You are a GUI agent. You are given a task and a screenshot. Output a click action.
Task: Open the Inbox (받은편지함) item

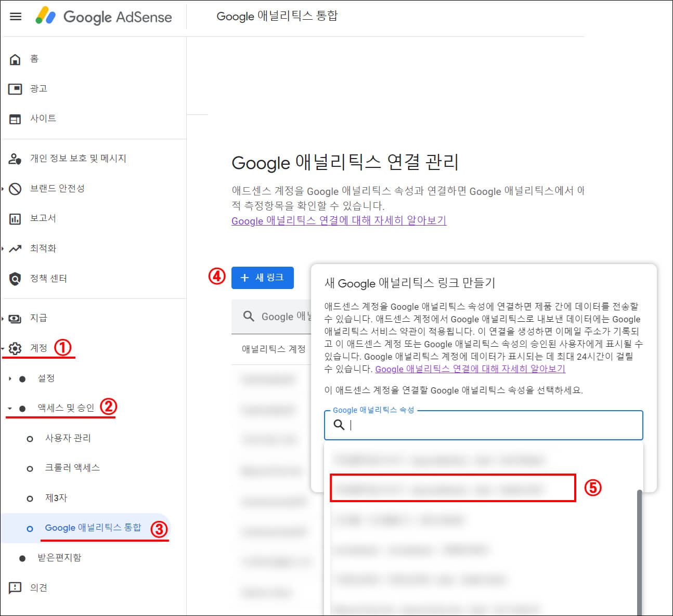pyautogui.click(x=59, y=558)
